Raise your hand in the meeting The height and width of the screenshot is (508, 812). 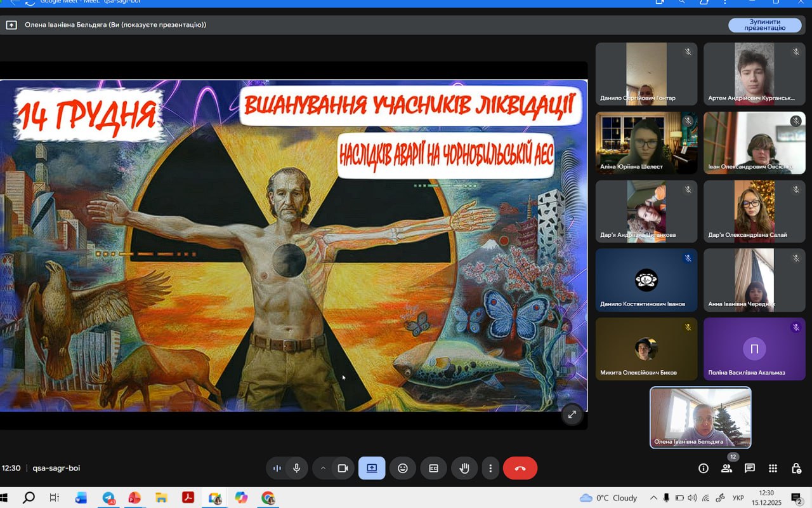464,469
